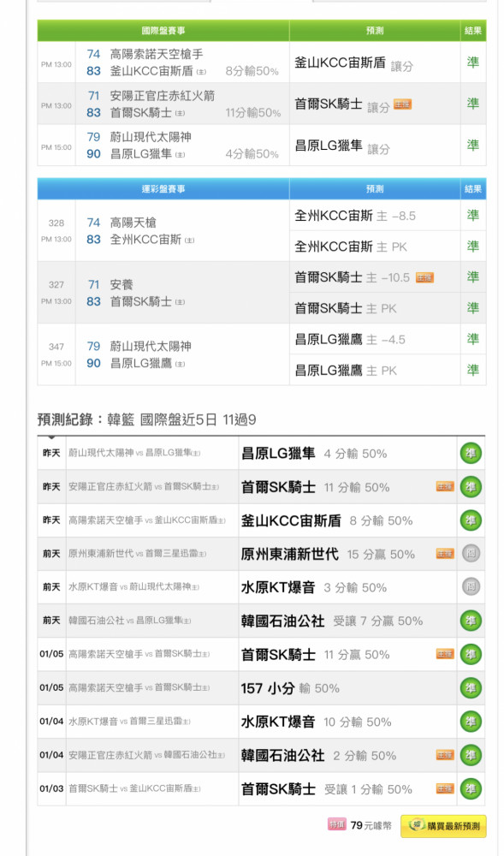This screenshot has width=504, height=856.
Task: Open 韓國石油公社 vs 昌原LG獵隼 record link
Action: pos(130,621)
